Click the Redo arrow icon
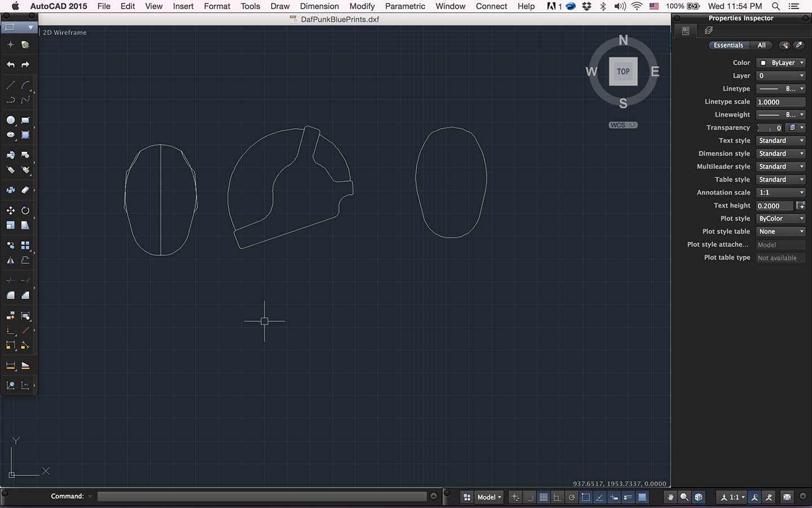Viewport: 812px width, 508px height. click(25, 65)
